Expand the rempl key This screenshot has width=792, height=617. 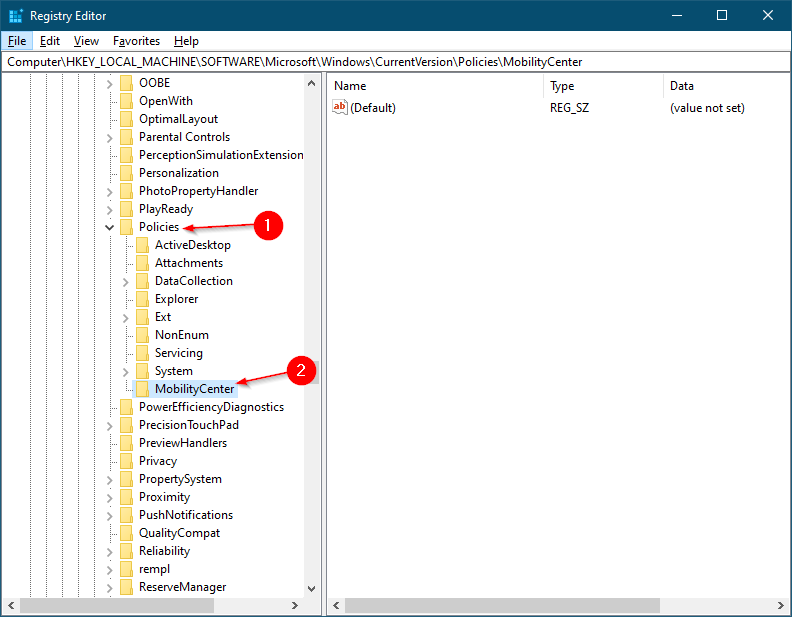[x=110, y=570]
